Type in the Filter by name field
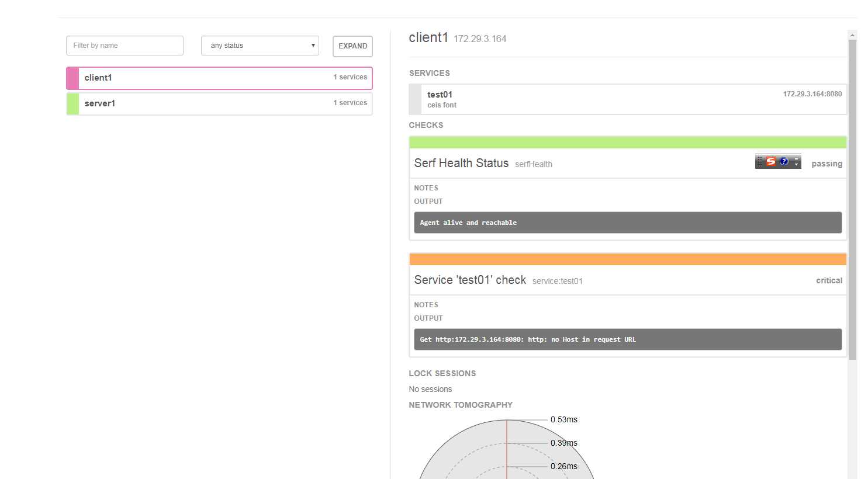Screen dimensions: 868x479 coord(125,46)
